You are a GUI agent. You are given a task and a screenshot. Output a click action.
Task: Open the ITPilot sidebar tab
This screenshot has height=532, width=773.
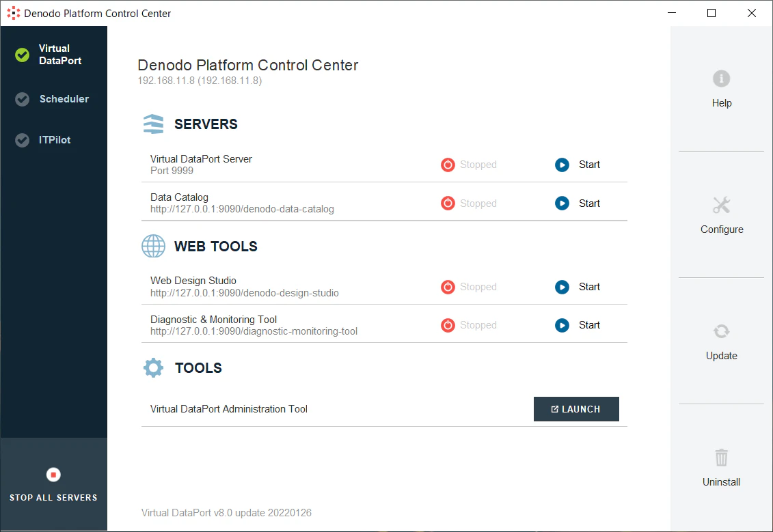[54, 140]
